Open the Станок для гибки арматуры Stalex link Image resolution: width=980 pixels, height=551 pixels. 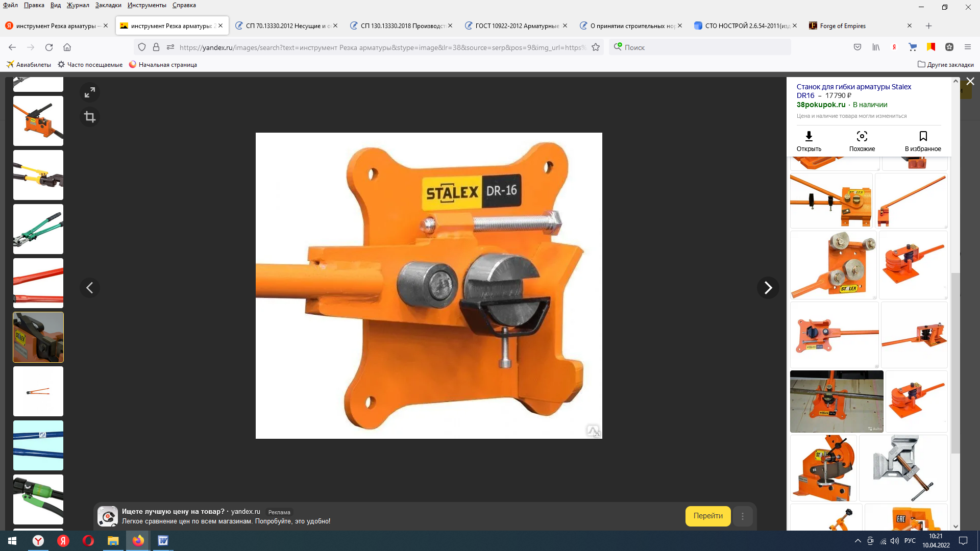click(x=854, y=91)
